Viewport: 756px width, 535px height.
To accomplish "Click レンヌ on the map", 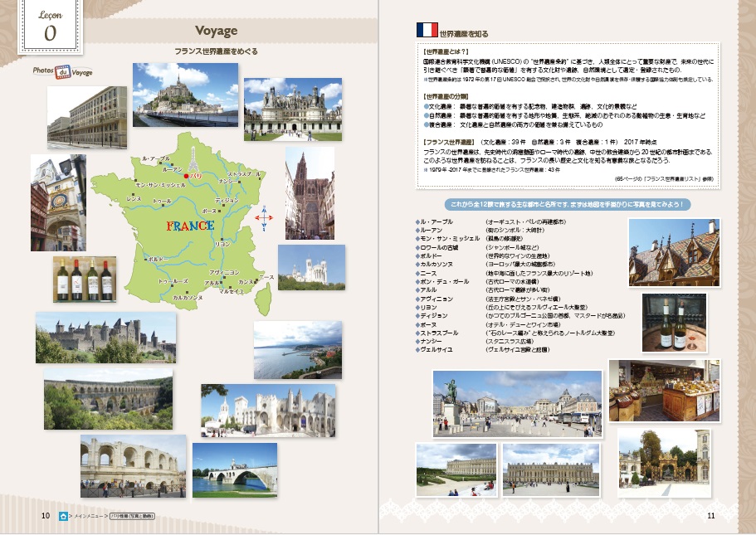I will (134, 198).
